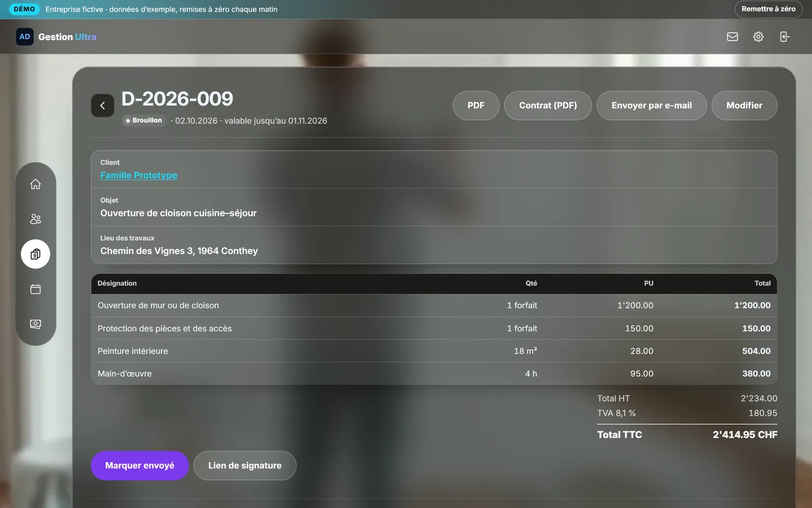Screen dimensions: 812x508
Task: Open the home dashboard icon in sidebar
Action: click(x=36, y=184)
